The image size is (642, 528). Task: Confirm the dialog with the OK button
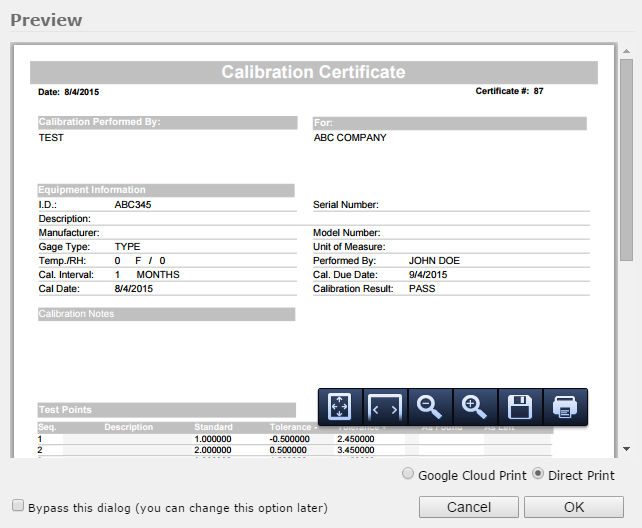(x=574, y=507)
